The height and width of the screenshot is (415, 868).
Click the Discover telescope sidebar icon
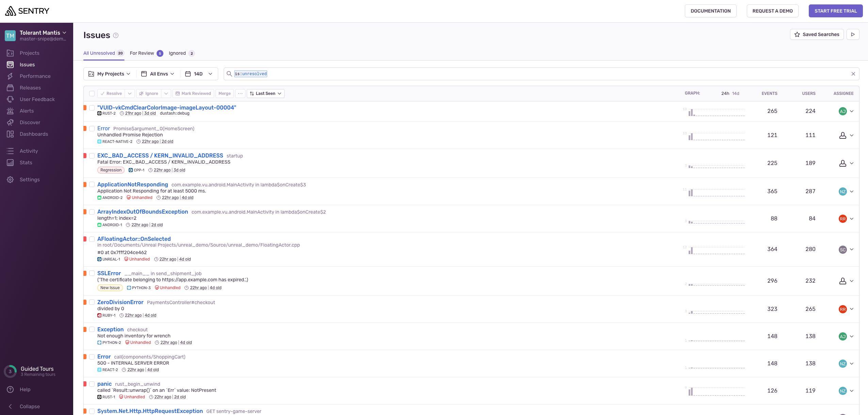point(10,122)
